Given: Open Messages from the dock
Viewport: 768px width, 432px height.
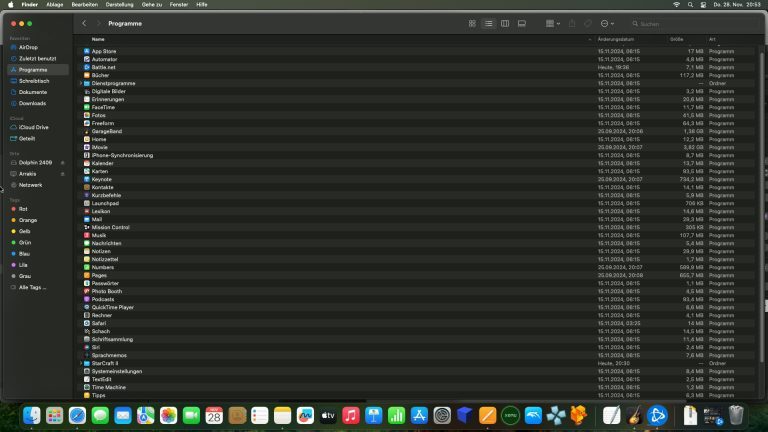Looking at the screenshot, I should pos(100,416).
